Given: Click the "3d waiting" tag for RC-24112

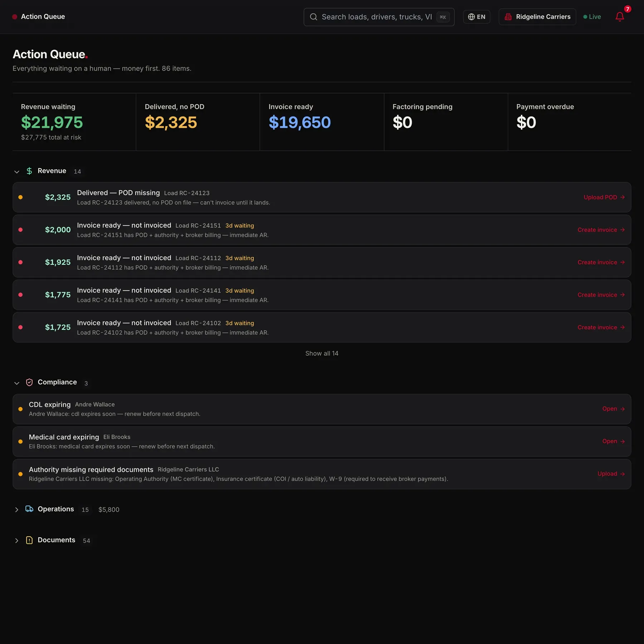Looking at the screenshot, I should [x=240, y=258].
